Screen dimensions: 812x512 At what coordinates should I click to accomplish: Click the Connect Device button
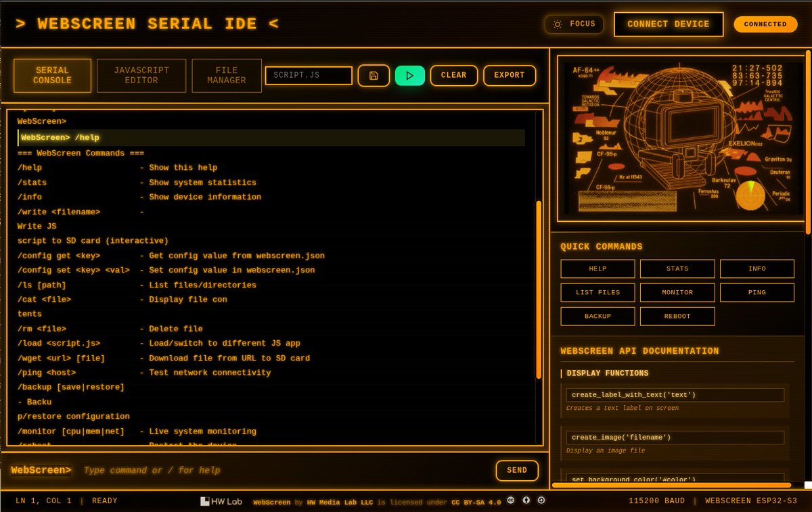click(669, 24)
